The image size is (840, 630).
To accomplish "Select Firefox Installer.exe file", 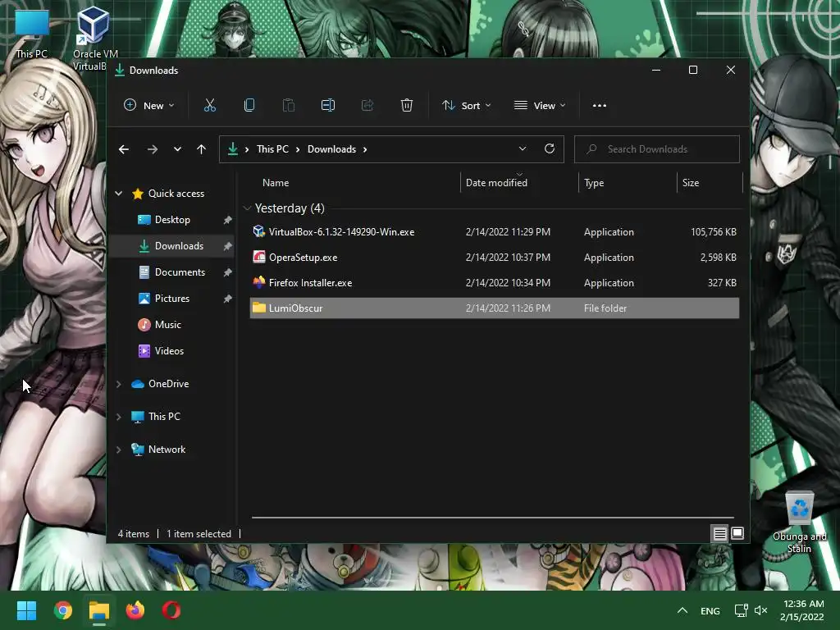I will (495, 283).
